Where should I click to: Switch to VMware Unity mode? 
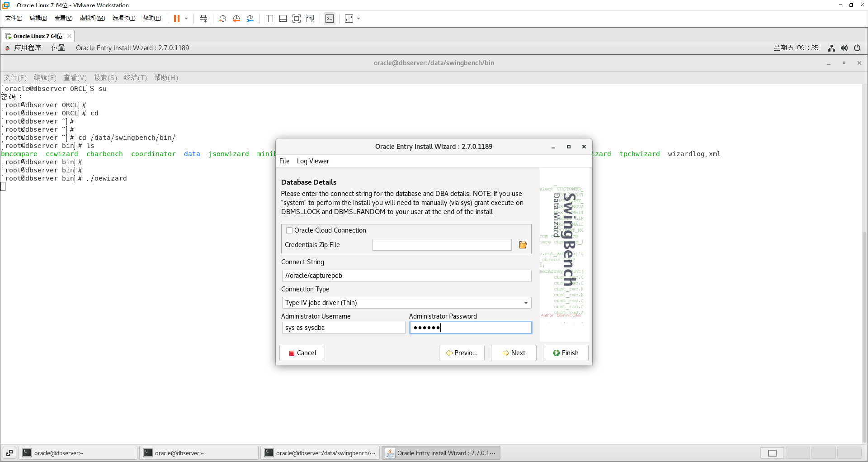310,19
